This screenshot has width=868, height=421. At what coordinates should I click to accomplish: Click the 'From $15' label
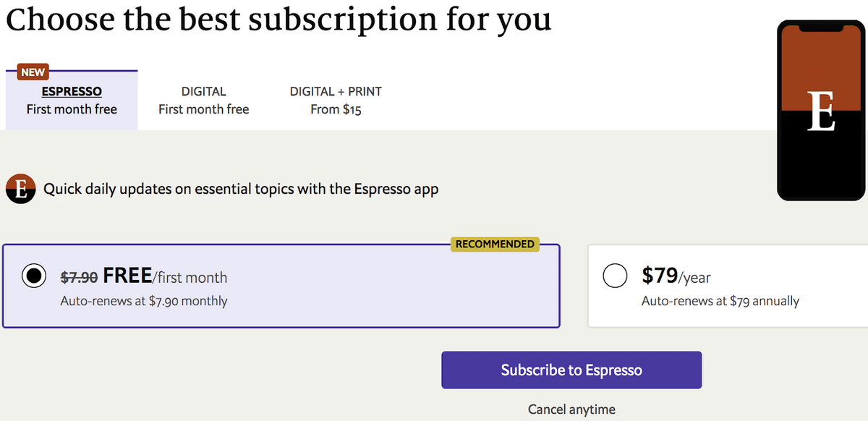[336, 110]
